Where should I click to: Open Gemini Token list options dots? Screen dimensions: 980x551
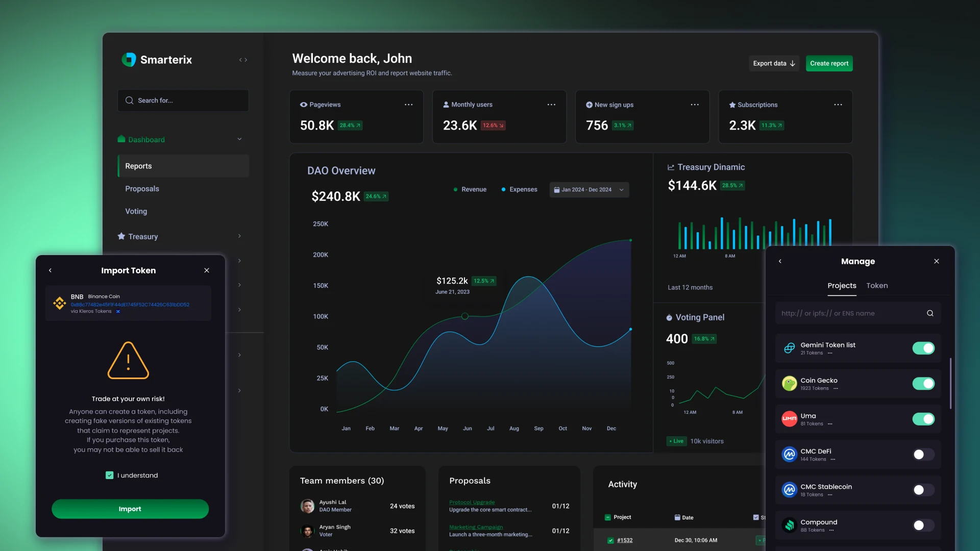point(830,353)
